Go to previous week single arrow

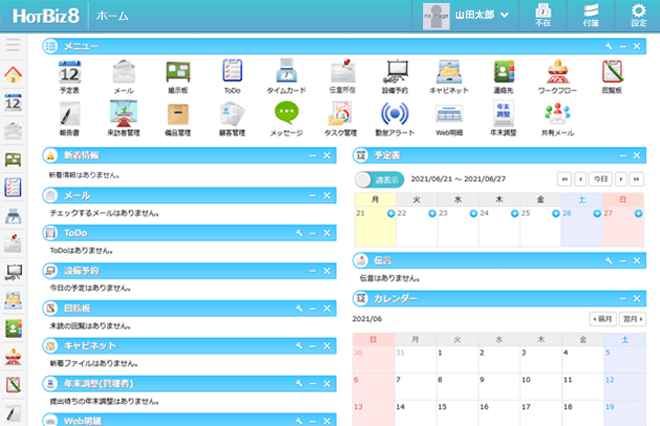pos(581,179)
